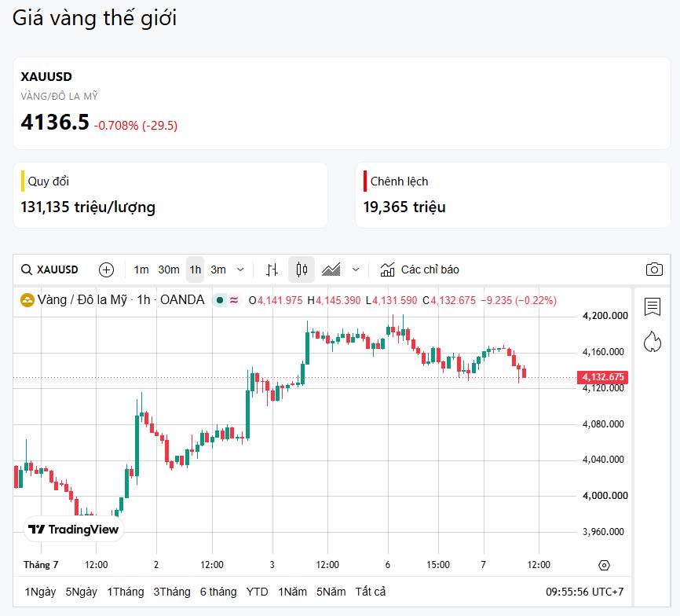The width and height of the screenshot is (680, 616).
Task: Set interval to 1m
Action: pyautogui.click(x=141, y=269)
